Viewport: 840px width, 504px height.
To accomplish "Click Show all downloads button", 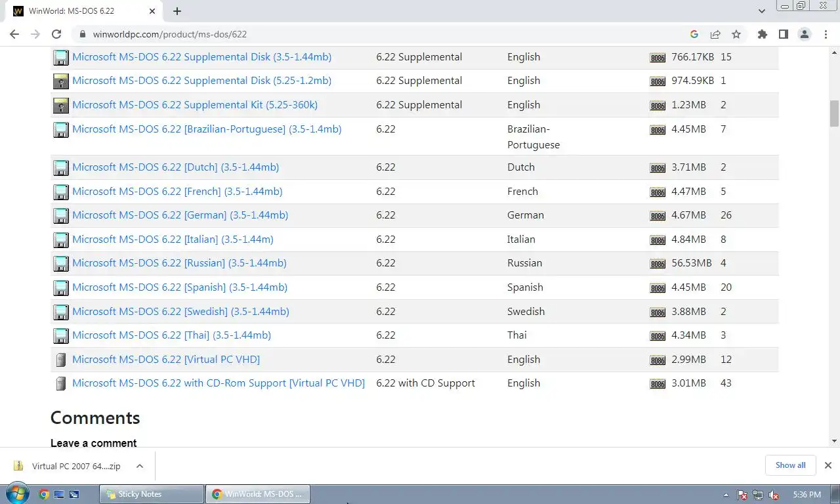I will tap(790, 465).
